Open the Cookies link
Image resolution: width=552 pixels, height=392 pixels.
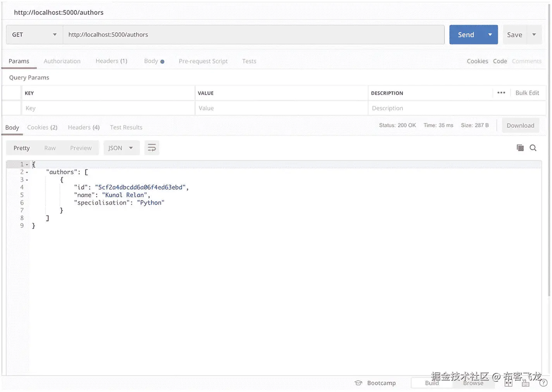click(x=477, y=61)
